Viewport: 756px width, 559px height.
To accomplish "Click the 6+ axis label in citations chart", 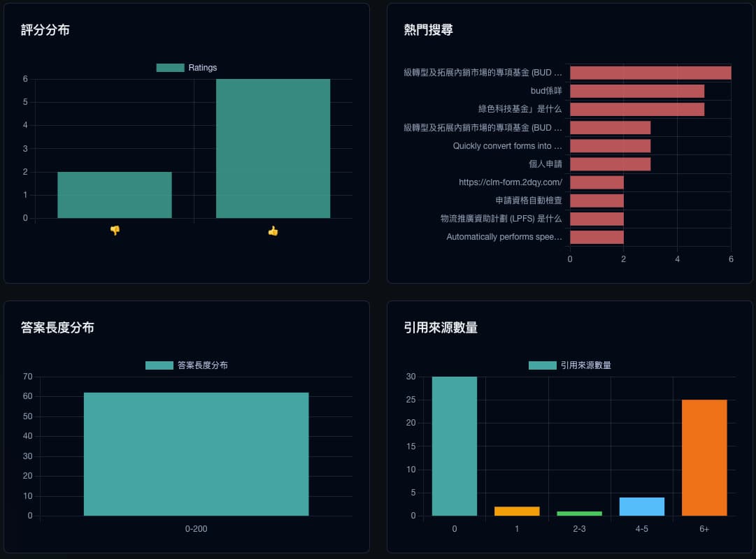I will pyautogui.click(x=704, y=529).
